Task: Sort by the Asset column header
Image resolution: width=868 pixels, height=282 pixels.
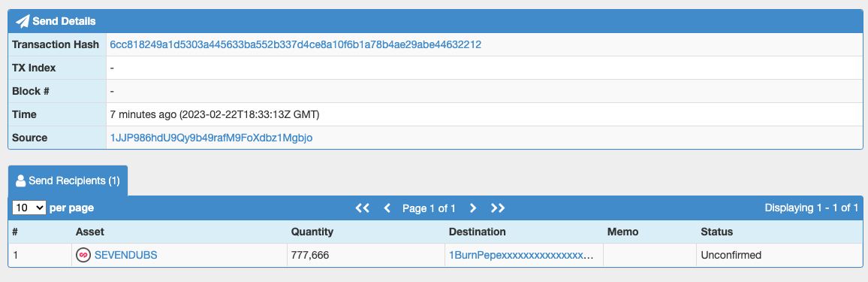Action: tap(89, 232)
